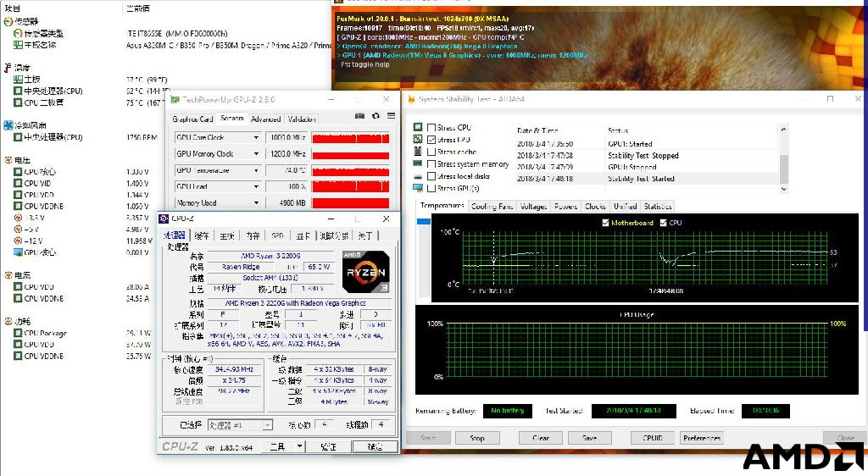868x476 pixels.
Task: Open the CPU-Z tools dropdown arrow
Action: tap(299, 446)
